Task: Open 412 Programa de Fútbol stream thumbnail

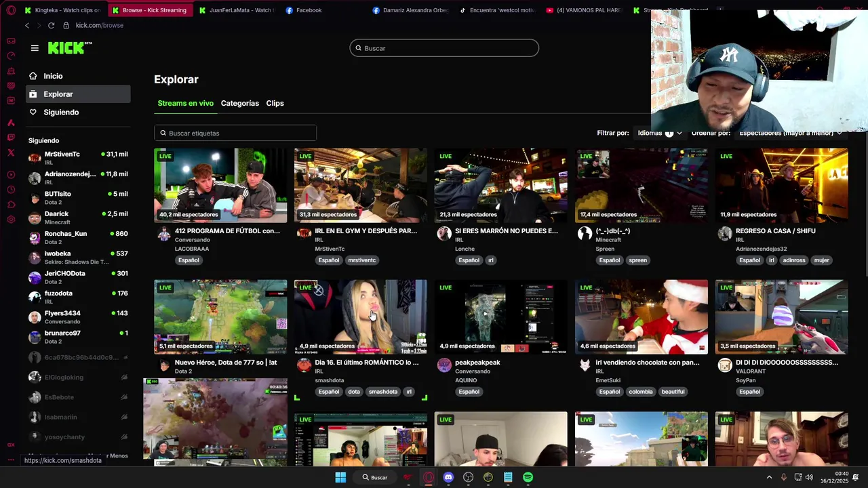Action: [x=220, y=185]
